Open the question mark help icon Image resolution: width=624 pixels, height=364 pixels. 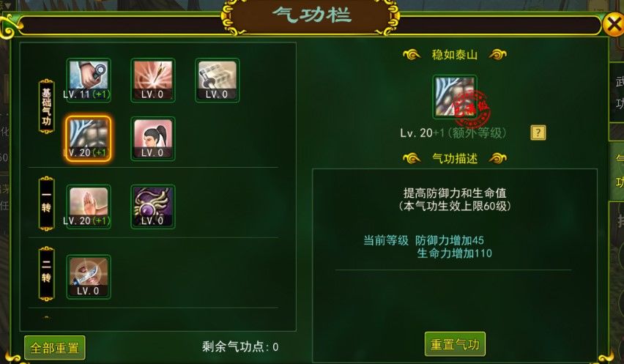[x=538, y=133]
